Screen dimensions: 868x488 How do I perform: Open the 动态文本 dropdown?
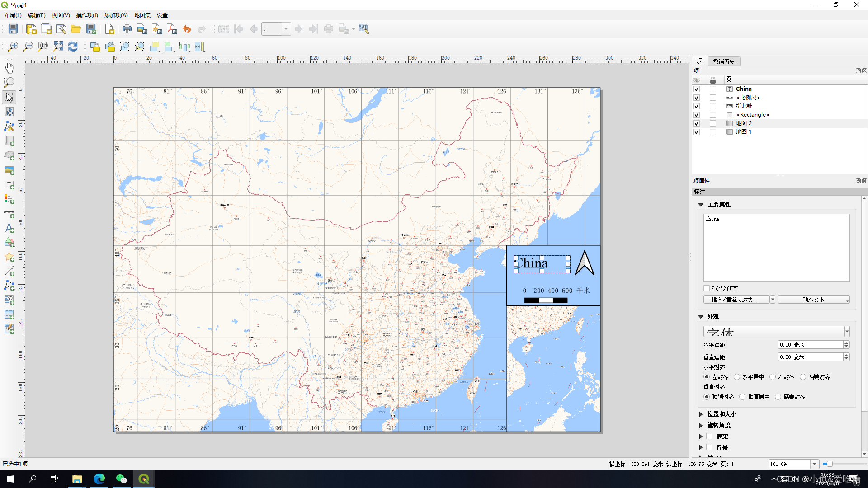(x=814, y=300)
